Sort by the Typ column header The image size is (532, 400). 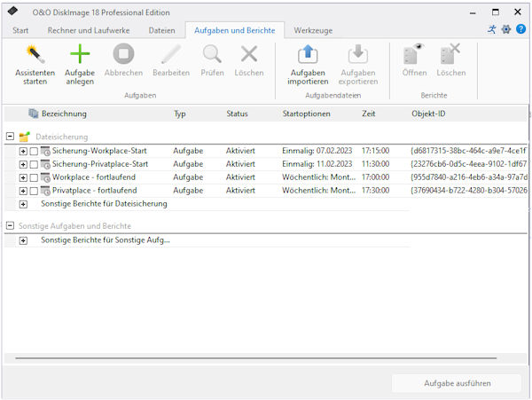[180, 114]
